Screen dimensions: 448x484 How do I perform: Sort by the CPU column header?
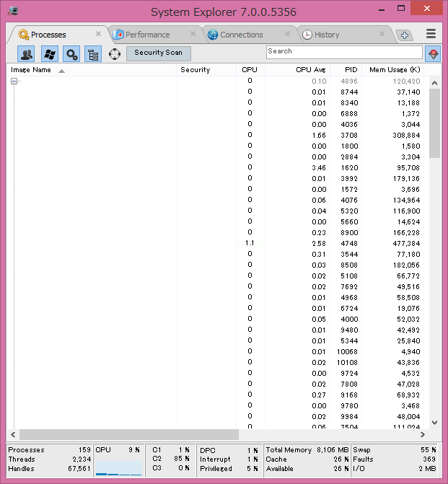(x=250, y=70)
